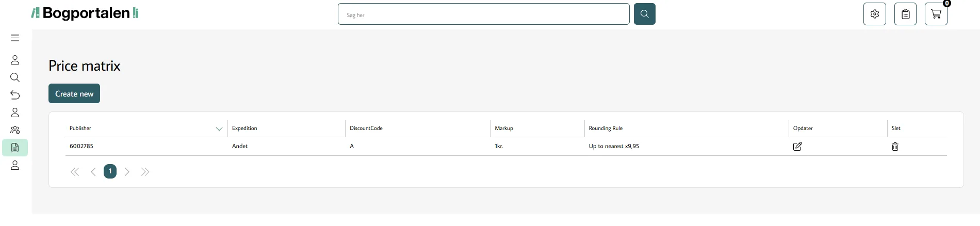Go to the previous page arrow
Screen dimensions: 980x226
(93, 172)
